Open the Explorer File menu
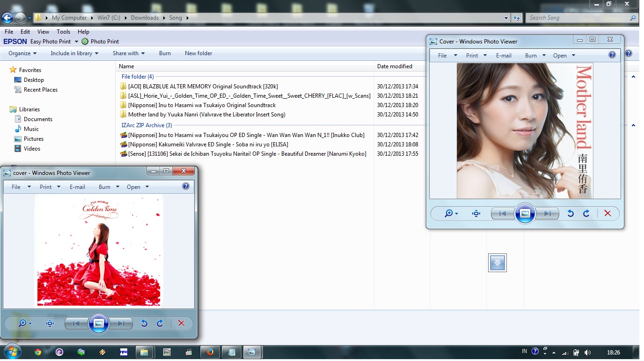The height and width of the screenshot is (361, 644). click(9, 32)
